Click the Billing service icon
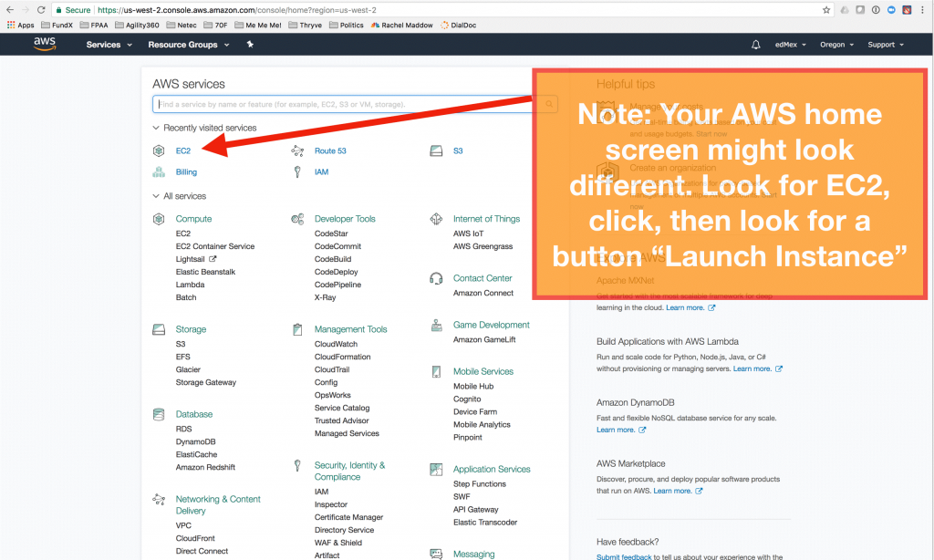The width and height of the screenshot is (934, 560). 159,172
